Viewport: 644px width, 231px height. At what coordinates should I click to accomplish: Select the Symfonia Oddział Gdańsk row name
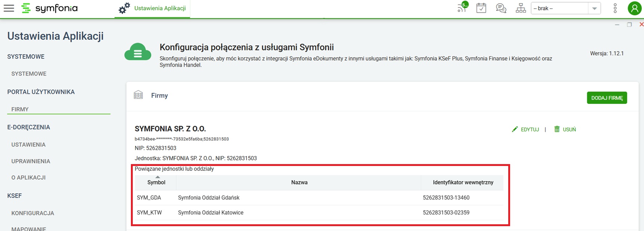tap(209, 198)
